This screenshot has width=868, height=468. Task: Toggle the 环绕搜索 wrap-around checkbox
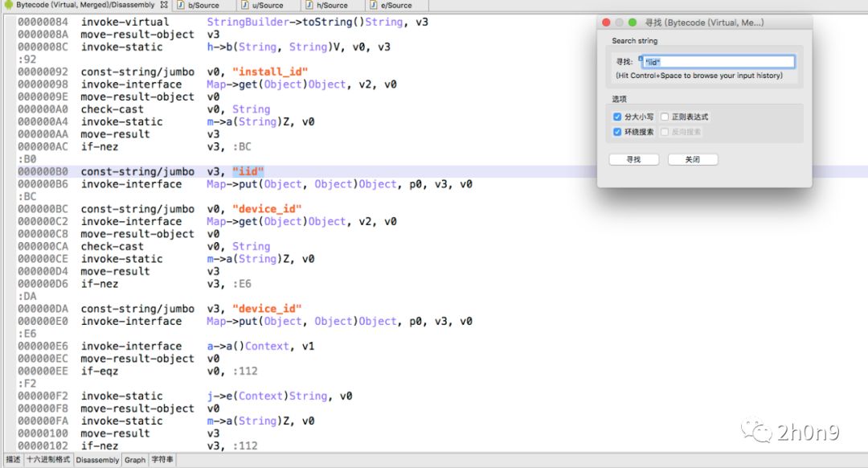[x=617, y=132]
